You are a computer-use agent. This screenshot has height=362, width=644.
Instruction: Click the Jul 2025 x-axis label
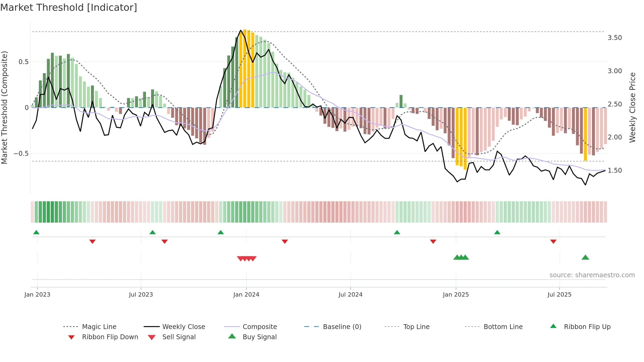559,294
